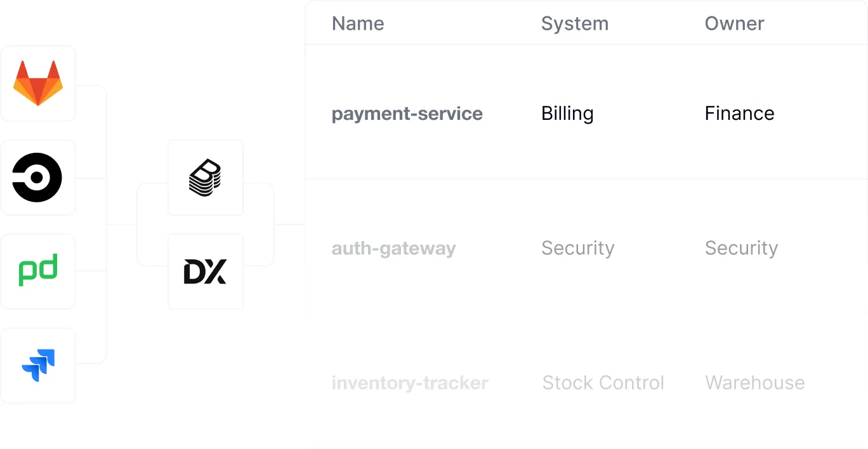868x449 pixels.
Task: Open the payment-service row name
Action: 407,114
